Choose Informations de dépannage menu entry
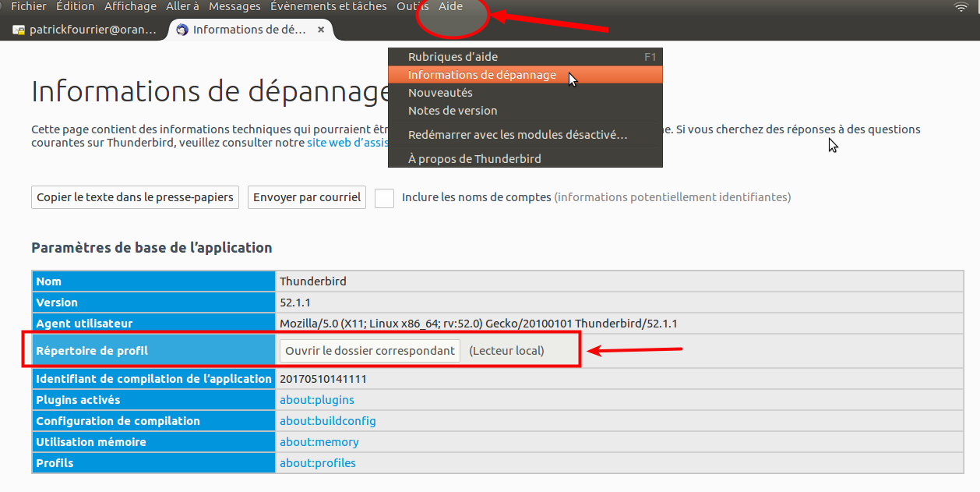 [481, 75]
